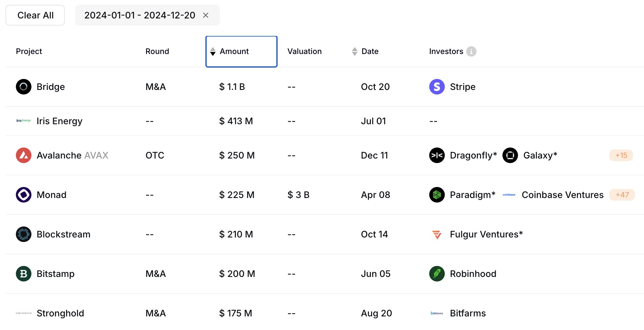The height and width of the screenshot is (330, 644).
Task: Open the Coinbase Ventures investor link
Action: [x=562, y=195]
